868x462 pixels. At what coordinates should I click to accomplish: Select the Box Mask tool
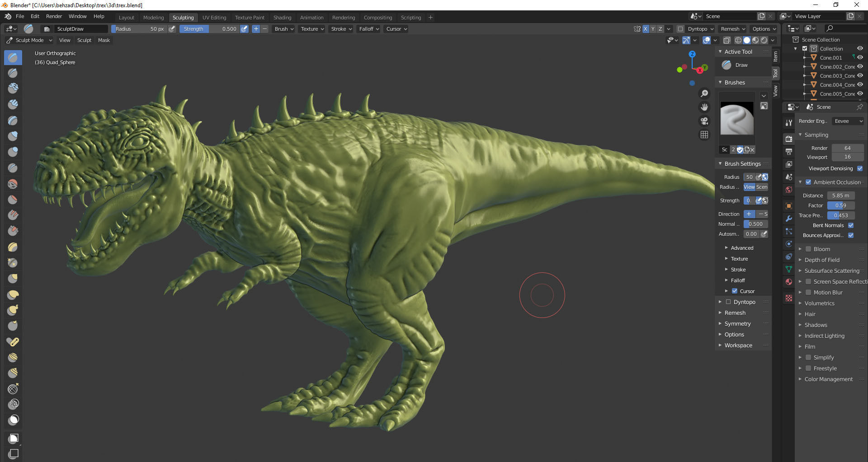click(x=13, y=438)
